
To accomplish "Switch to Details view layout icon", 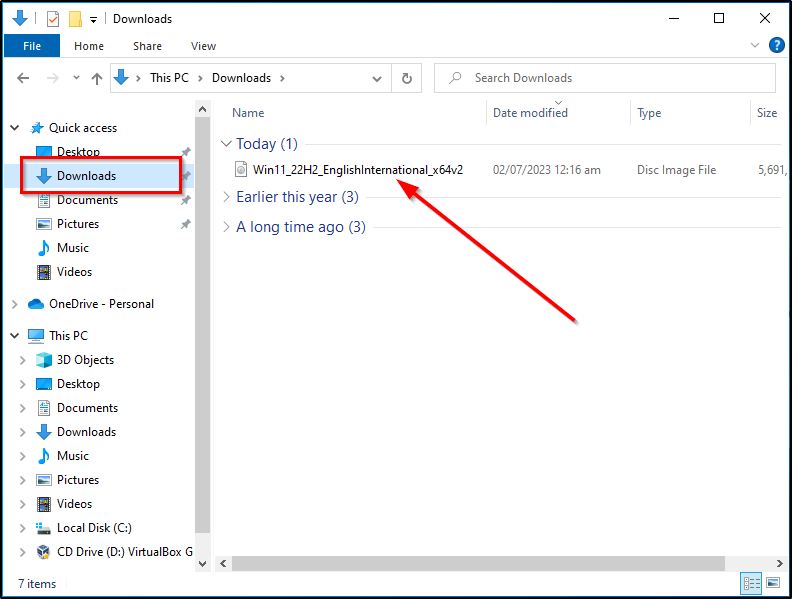I will coord(751,583).
